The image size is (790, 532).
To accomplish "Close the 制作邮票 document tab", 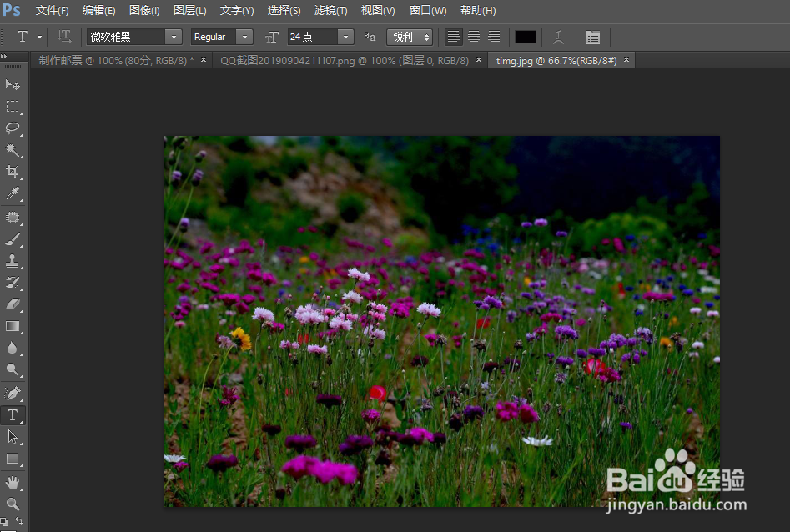I will tap(204, 60).
